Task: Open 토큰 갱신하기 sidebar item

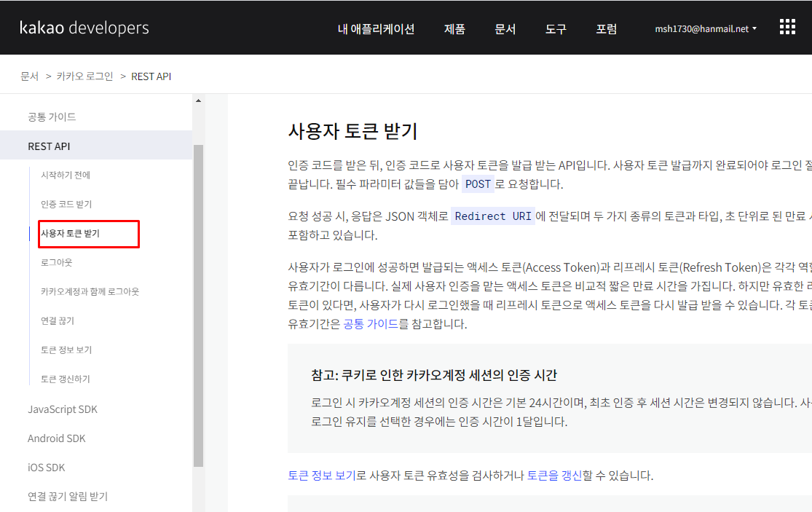Action: pyautogui.click(x=66, y=379)
